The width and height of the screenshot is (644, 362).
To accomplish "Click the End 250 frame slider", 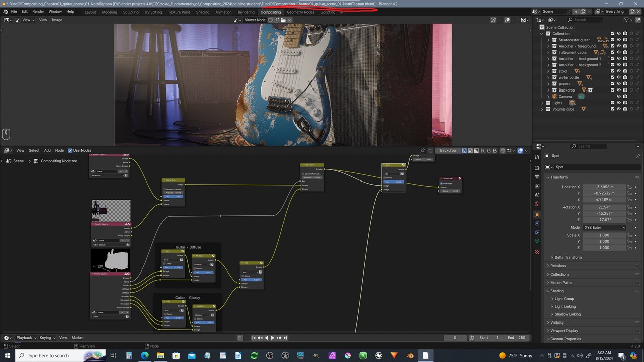I will [517, 338].
